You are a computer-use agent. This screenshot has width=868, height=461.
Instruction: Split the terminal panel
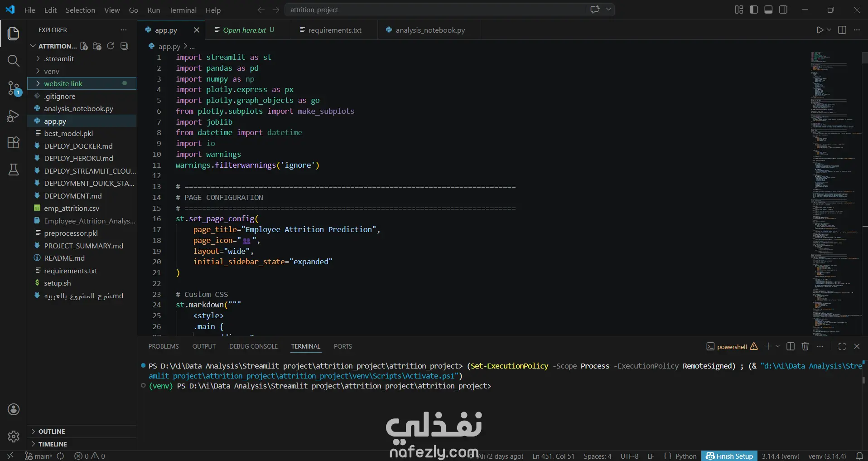coord(791,346)
